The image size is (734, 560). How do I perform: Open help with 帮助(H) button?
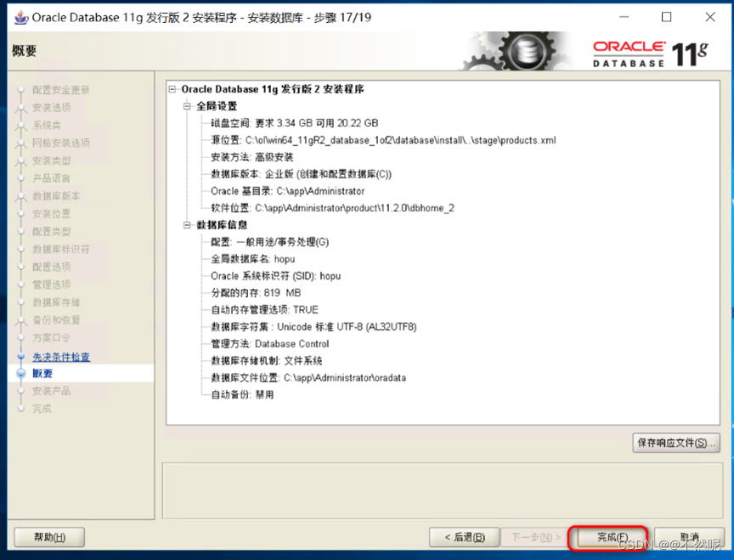click(49, 537)
